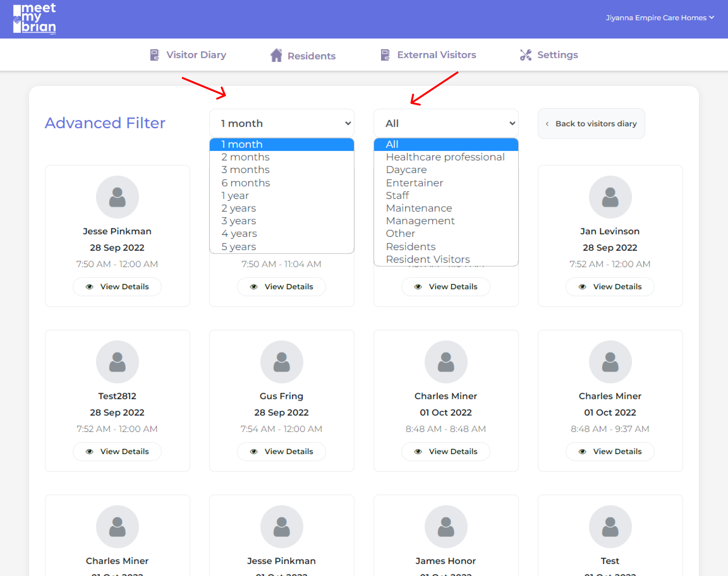Viewport: 728px width, 576px height.
Task: Expand the All visitor type selector
Action: pyautogui.click(x=446, y=123)
